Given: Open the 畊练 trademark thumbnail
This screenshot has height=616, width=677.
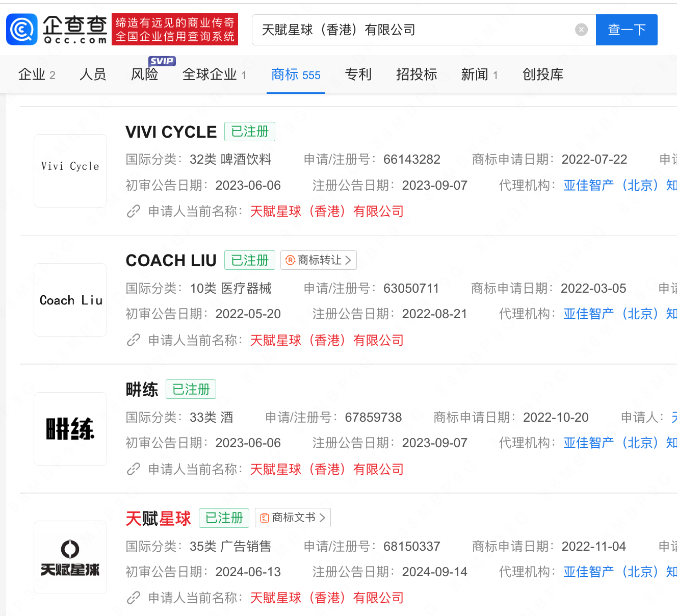Looking at the screenshot, I should [70, 429].
